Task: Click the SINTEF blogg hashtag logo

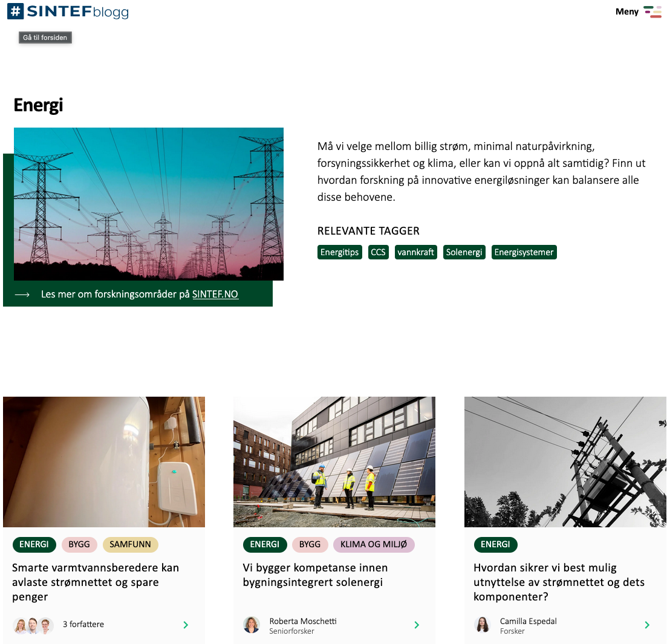Action: tap(16, 11)
